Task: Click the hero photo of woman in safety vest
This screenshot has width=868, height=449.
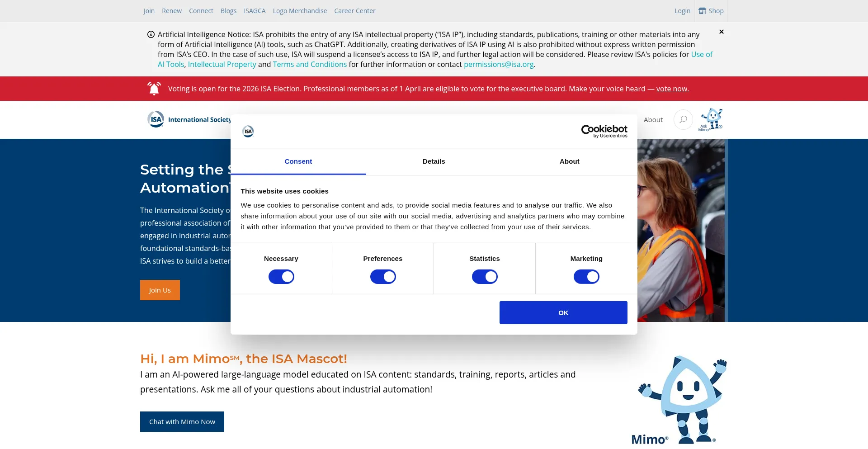Action: pyautogui.click(x=681, y=230)
